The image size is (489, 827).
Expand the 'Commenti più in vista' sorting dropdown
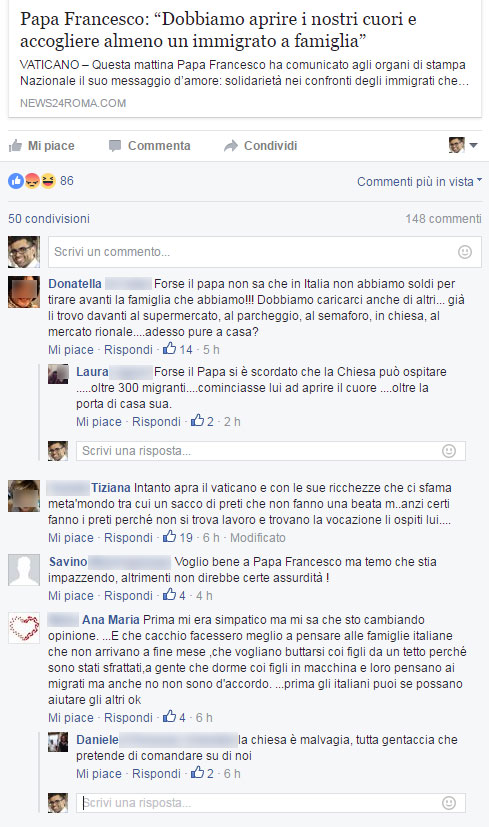[x=419, y=181]
